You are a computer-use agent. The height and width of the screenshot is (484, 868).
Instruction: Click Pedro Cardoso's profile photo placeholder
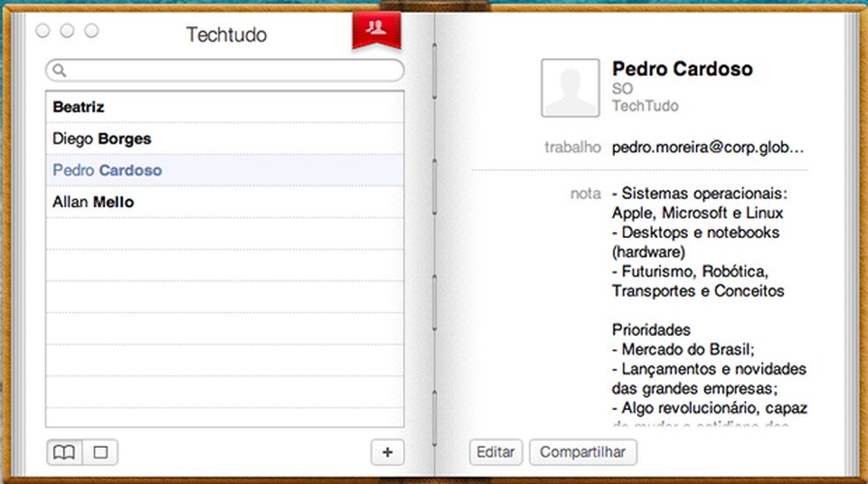(x=571, y=88)
